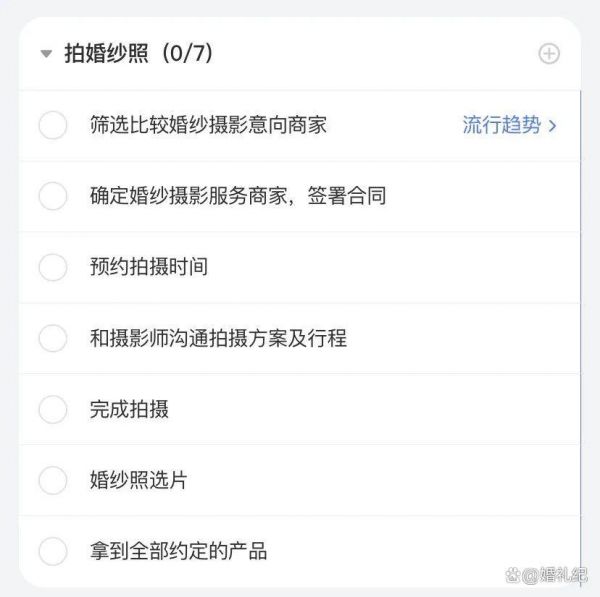Open the 预约拍摄时间 task details
The height and width of the screenshot is (597, 600).
[149, 267]
